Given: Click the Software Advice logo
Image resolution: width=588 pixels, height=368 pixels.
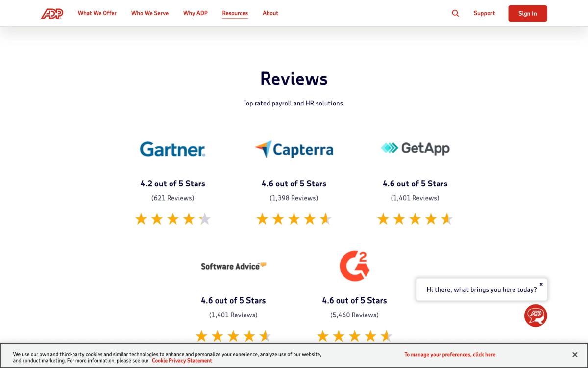Looking at the screenshot, I should 233,266.
